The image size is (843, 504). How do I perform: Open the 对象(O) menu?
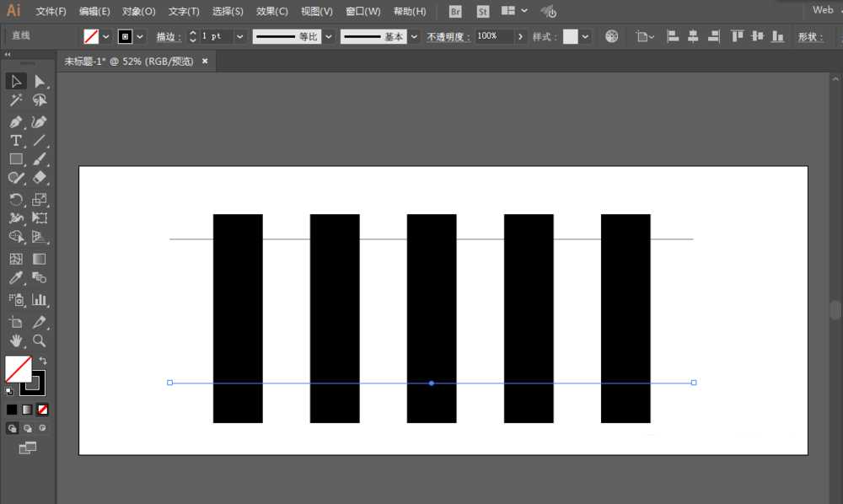(138, 12)
